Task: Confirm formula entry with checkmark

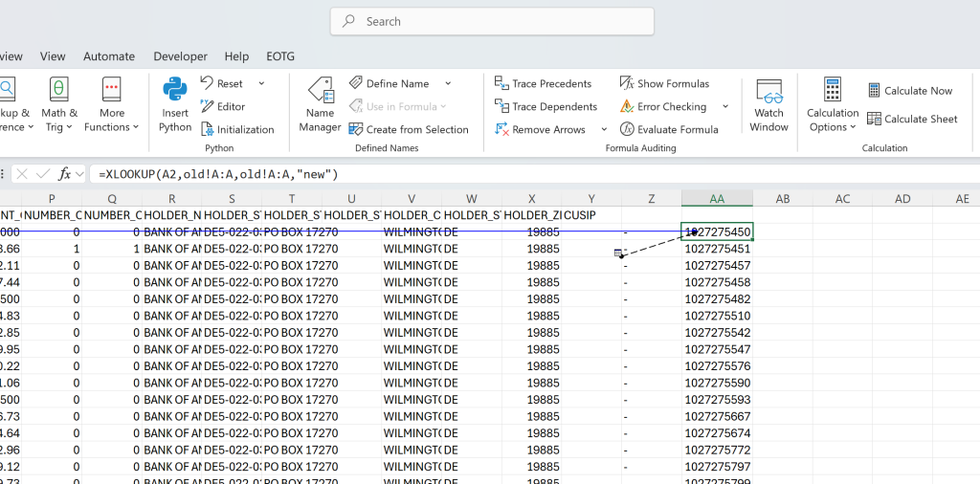Action: click(x=42, y=174)
